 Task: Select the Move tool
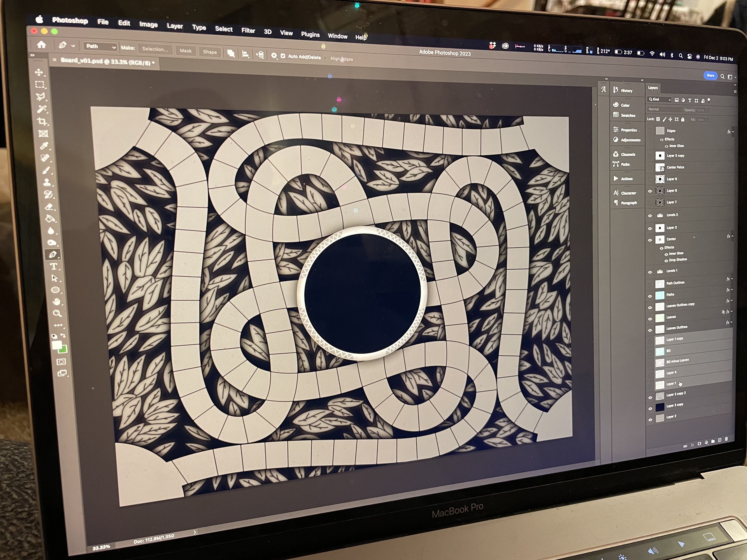(x=39, y=72)
